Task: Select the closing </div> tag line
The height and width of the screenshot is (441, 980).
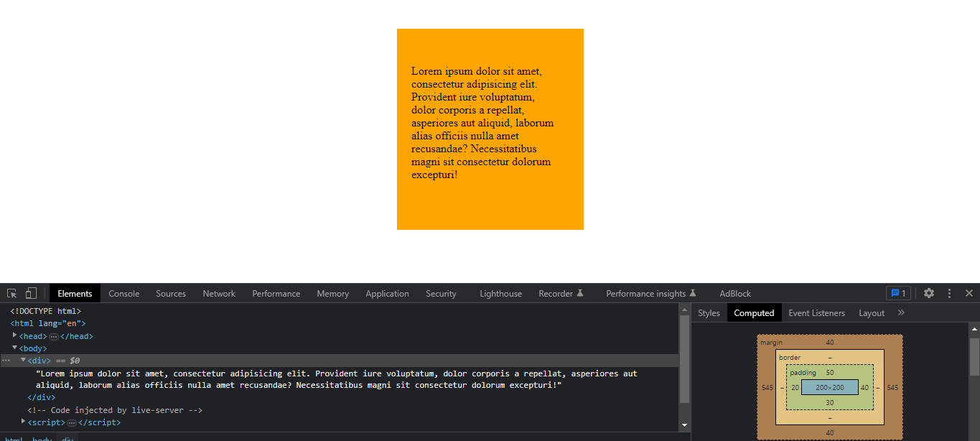Action: tap(42, 397)
